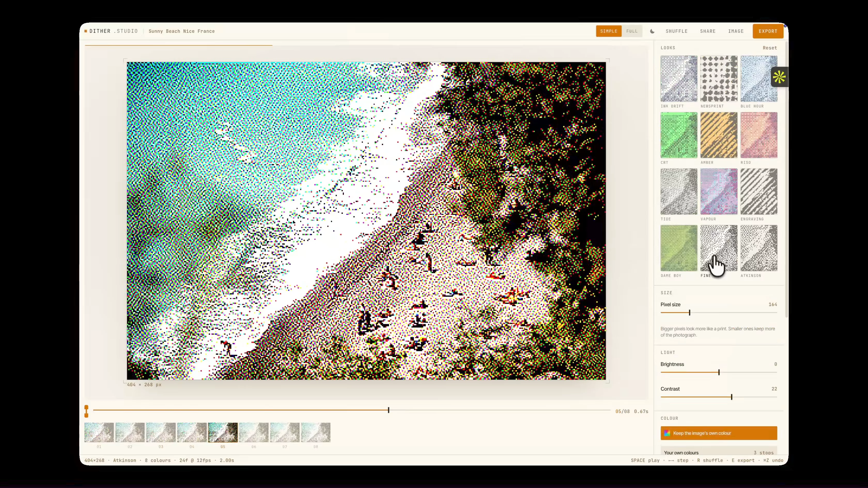
Task: Click the EXPORT button
Action: pos(768,31)
